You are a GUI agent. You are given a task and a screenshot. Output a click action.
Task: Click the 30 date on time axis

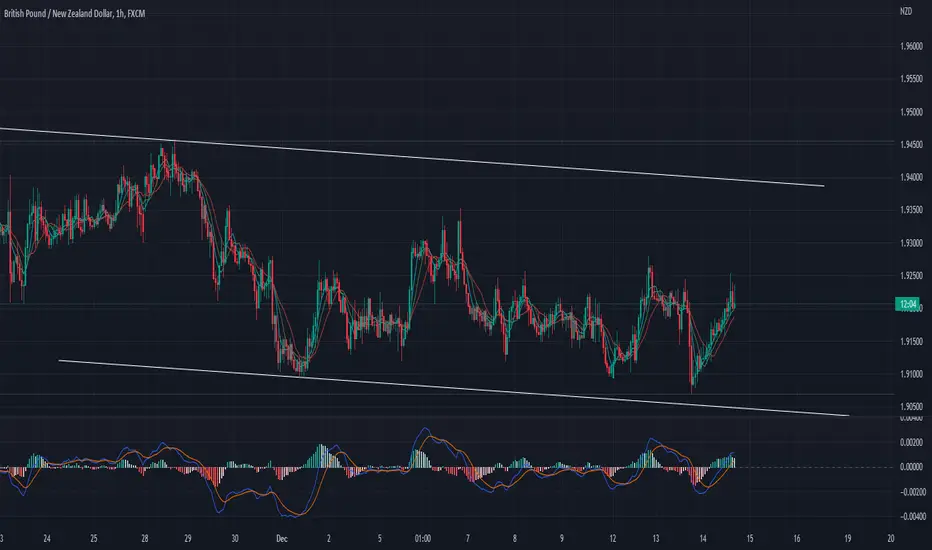point(235,539)
